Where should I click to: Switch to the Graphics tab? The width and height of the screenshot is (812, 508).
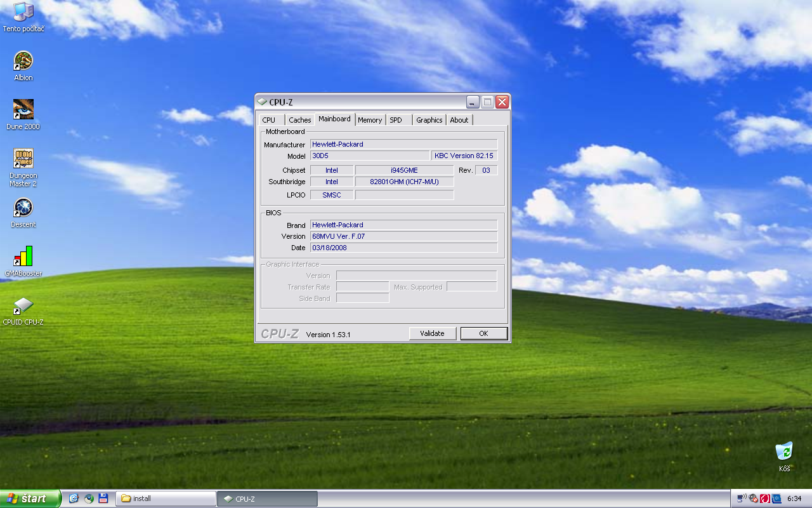(429, 120)
